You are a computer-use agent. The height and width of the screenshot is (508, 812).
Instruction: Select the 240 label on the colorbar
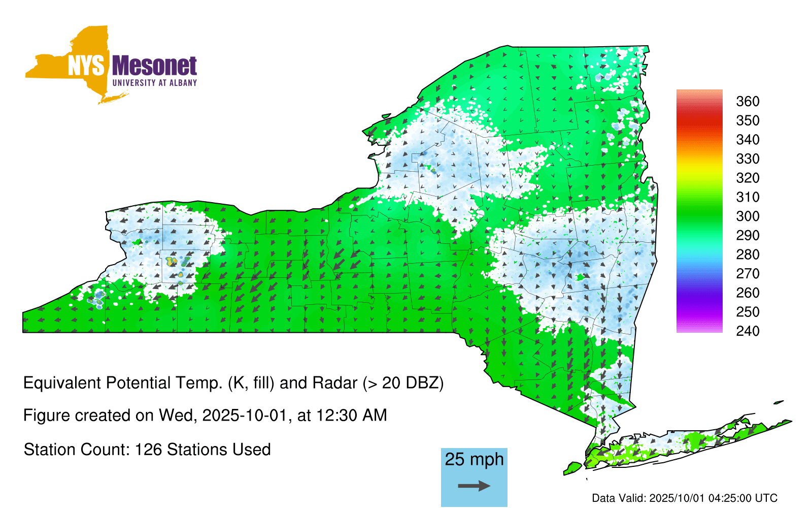tap(748, 331)
